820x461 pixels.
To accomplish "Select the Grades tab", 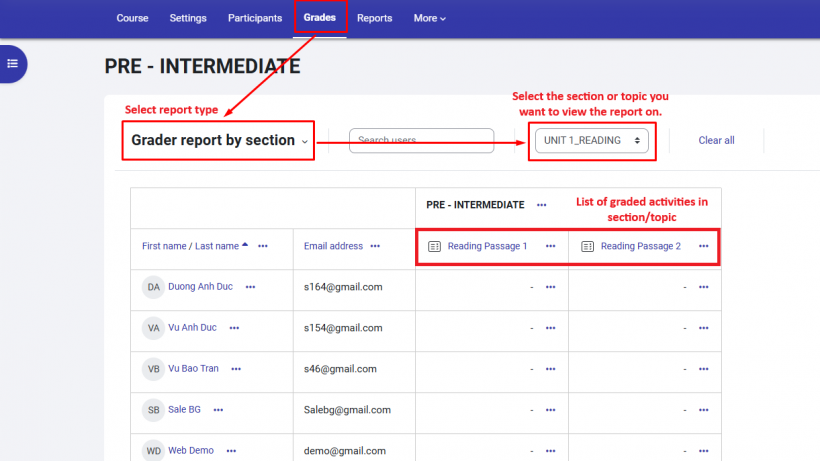I will (320, 18).
